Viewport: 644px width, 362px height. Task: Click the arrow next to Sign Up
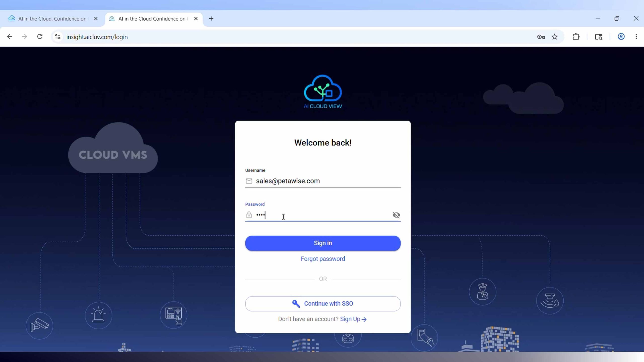(x=364, y=319)
